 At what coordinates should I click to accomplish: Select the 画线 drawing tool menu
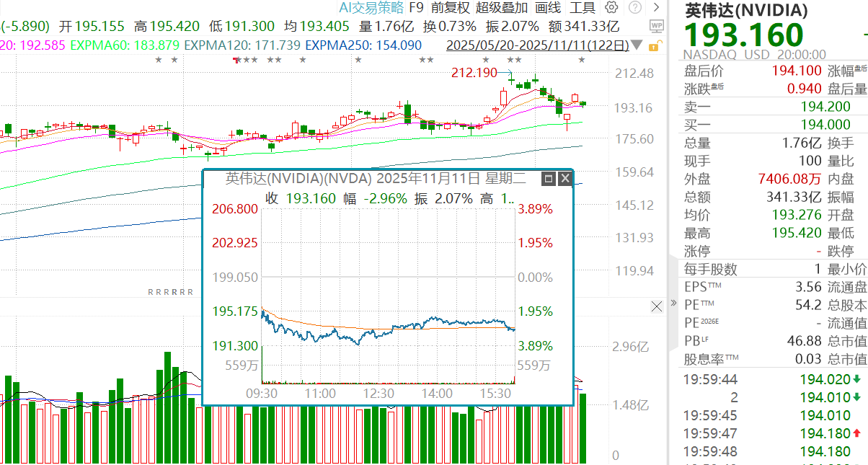click(548, 8)
